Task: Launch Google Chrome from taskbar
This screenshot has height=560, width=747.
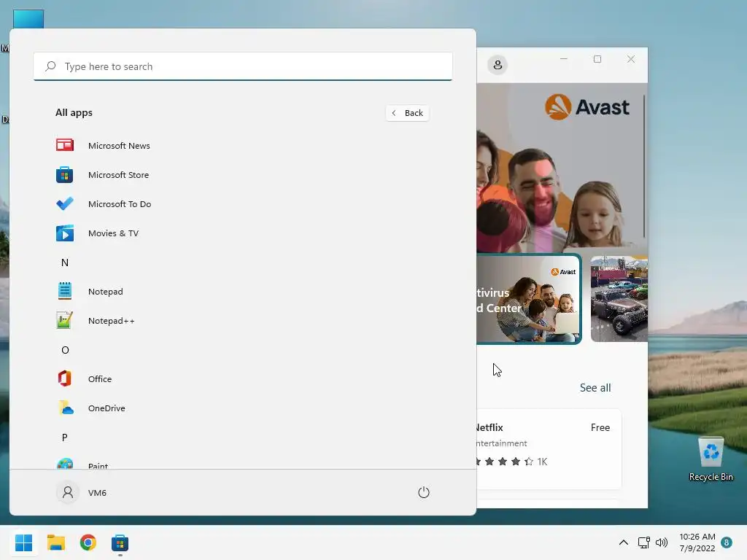Action: point(88,542)
